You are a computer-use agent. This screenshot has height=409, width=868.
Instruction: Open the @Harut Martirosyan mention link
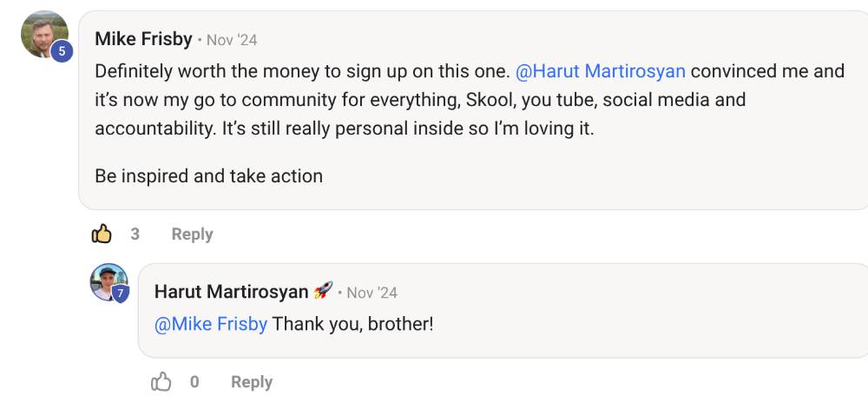[601, 71]
